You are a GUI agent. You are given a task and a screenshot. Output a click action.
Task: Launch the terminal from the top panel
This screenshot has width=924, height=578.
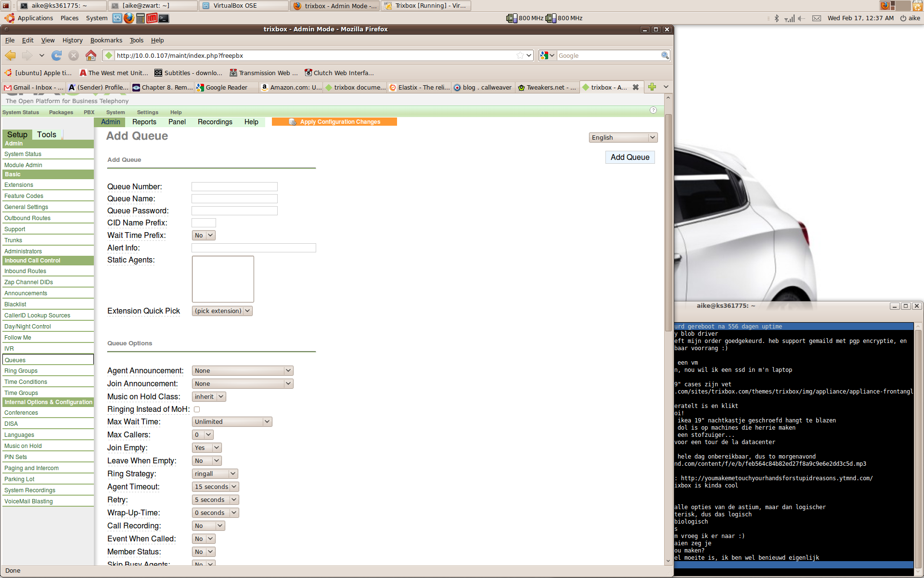pyautogui.click(x=164, y=18)
